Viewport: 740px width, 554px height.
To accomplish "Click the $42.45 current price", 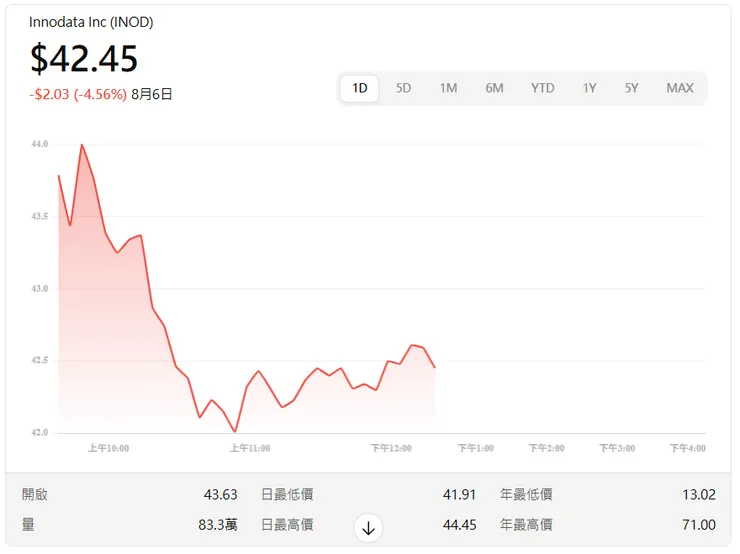I will 84,59.
